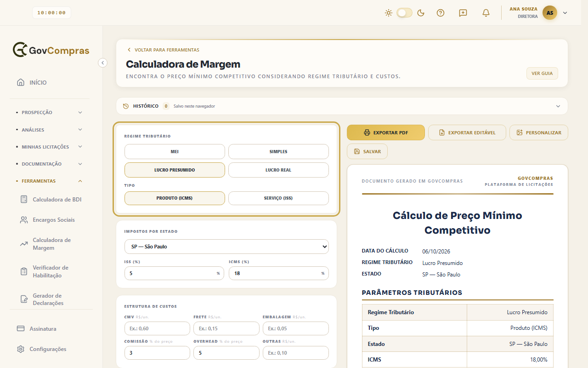This screenshot has height=368, width=588.
Task: Click the Assinatura card icon
Action: (21, 329)
